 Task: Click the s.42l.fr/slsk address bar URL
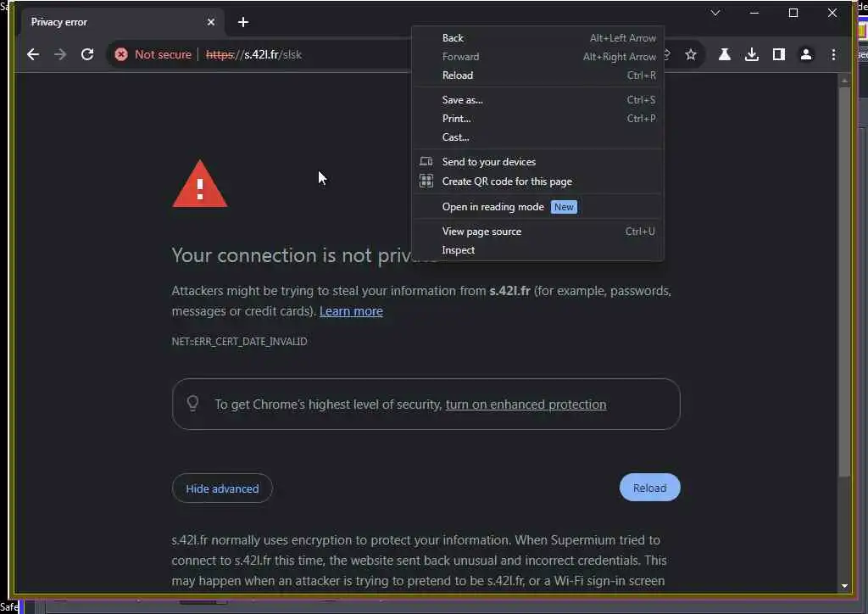click(x=253, y=54)
